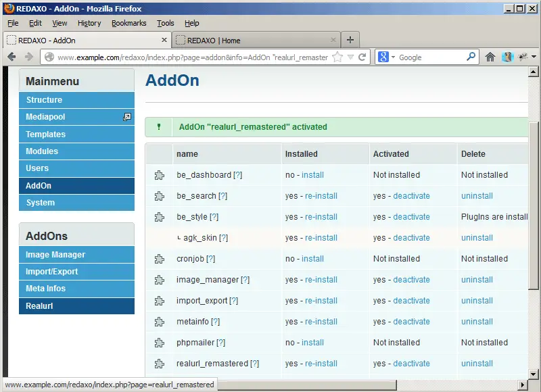Screen dimensions: 541x392
Task: Click the puzzle icon beside realurl_remastered
Action: point(160,364)
